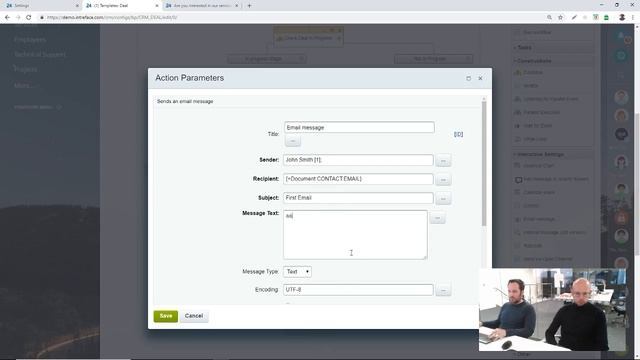Click the Recipient input field
Screen dimensions: 640x360
358,179
